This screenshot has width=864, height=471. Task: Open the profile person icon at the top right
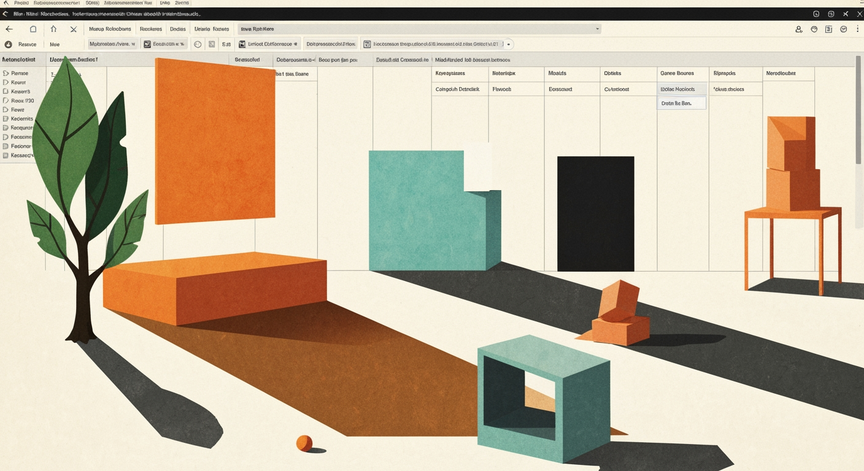799,29
